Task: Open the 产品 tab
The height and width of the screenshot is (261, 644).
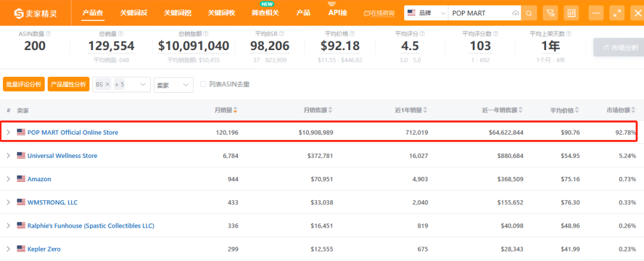Action: (x=303, y=13)
